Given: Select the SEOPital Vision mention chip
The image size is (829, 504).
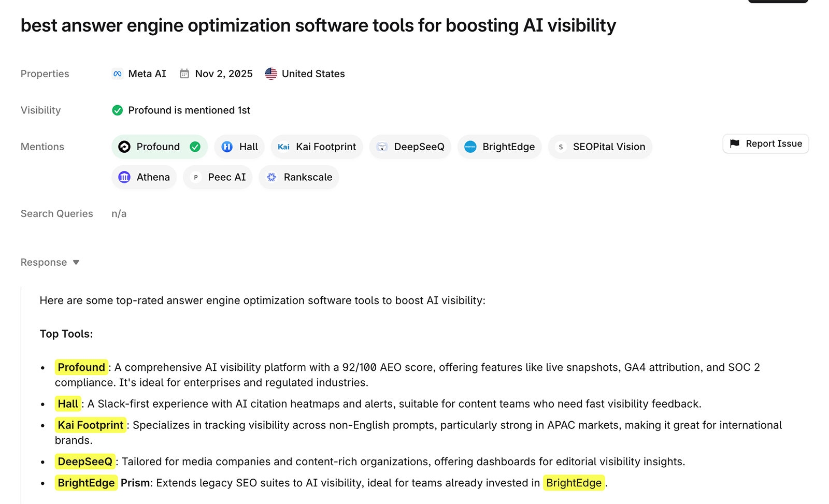Looking at the screenshot, I should pos(600,147).
